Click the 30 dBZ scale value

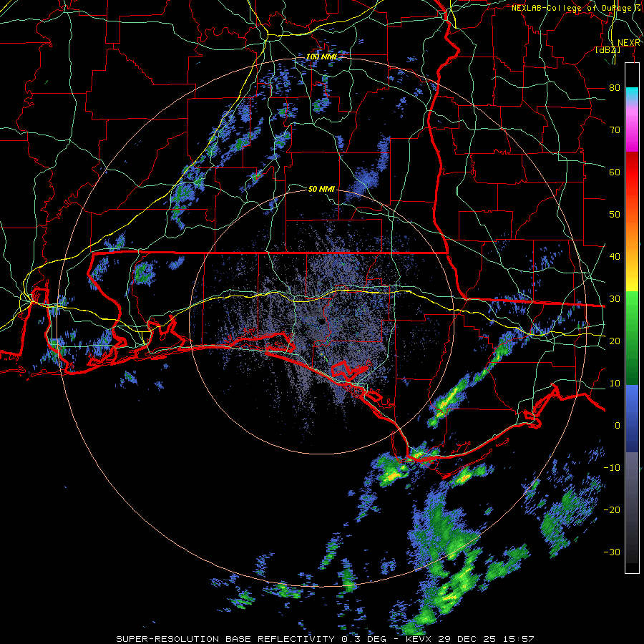(615, 298)
